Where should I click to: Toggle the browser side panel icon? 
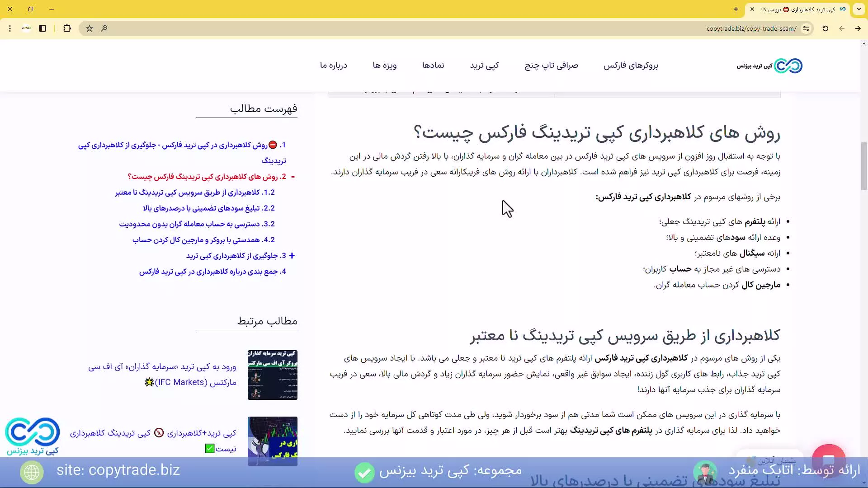click(42, 28)
